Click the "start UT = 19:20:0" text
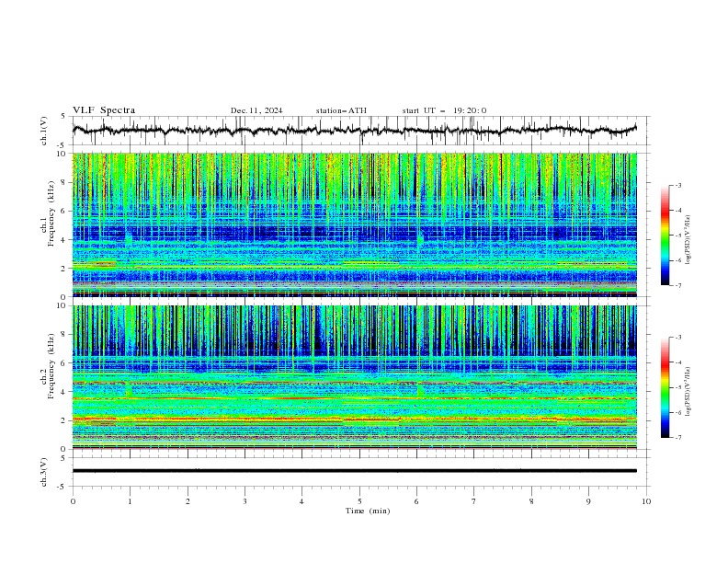Viewport: 728px width, 563px height. [x=444, y=110]
